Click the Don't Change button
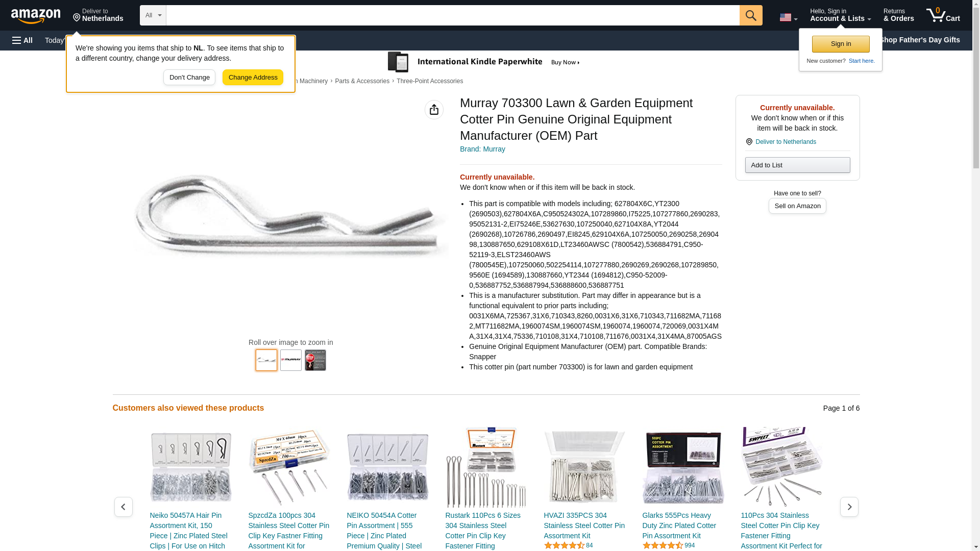980x551 pixels. pos(189,78)
